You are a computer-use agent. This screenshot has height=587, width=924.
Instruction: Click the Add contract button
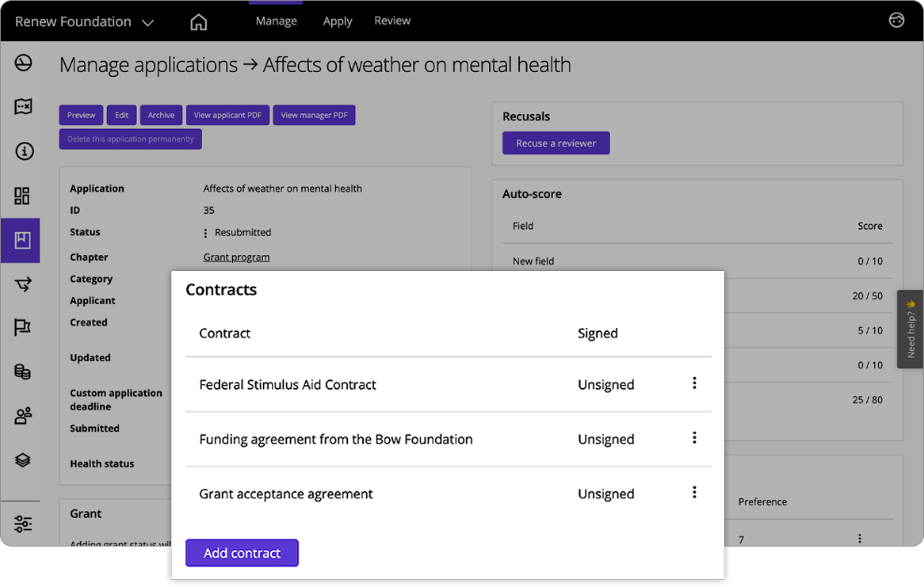tap(242, 553)
